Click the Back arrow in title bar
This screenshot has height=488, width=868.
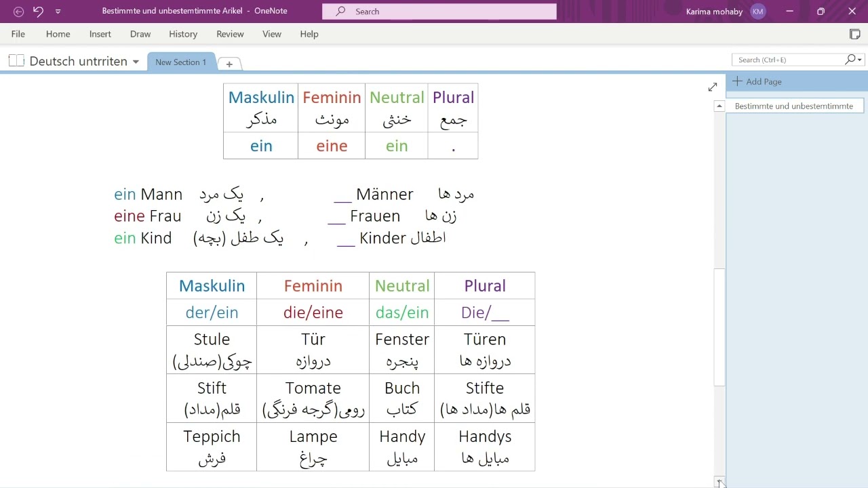tap(18, 12)
